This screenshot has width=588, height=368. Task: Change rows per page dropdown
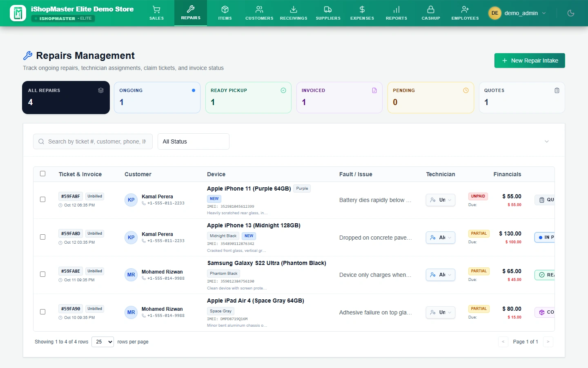point(102,342)
